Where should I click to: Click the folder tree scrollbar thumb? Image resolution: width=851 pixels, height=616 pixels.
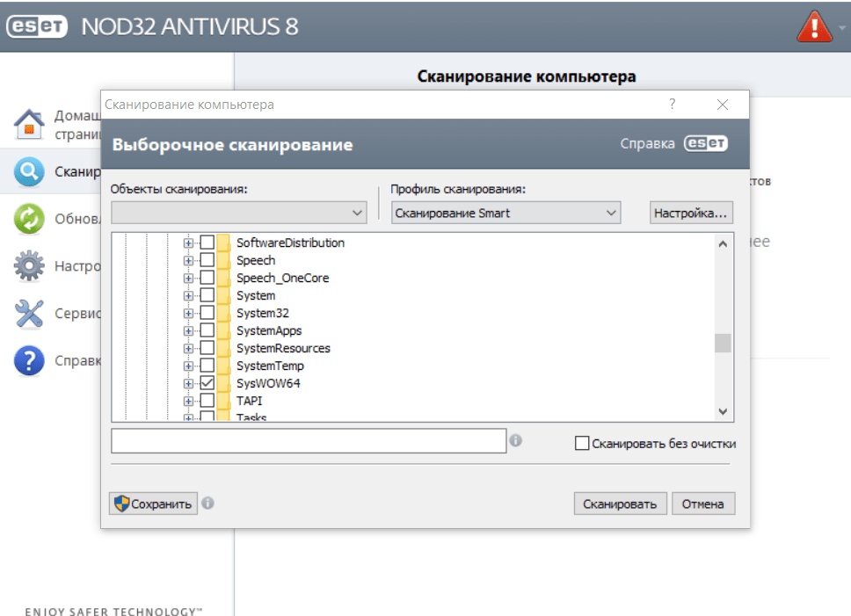(x=723, y=343)
